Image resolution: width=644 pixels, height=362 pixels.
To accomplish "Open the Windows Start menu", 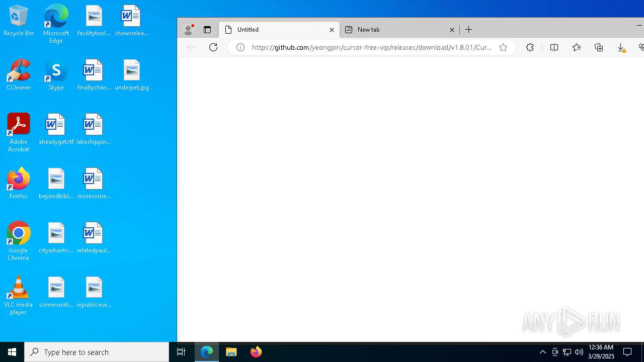I will (x=12, y=352).
